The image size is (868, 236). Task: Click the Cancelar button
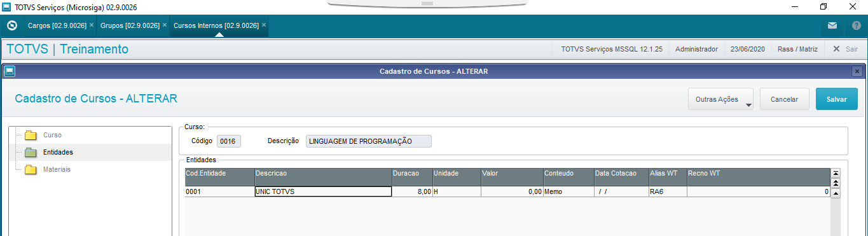point(784,99)
